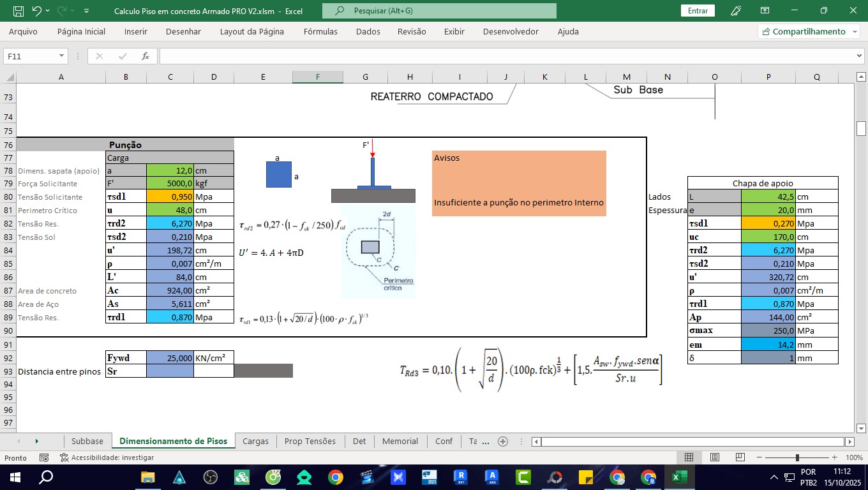868x490 pixels.
Task: Click the Entrar sign-in button
Action: click(698, 11)
